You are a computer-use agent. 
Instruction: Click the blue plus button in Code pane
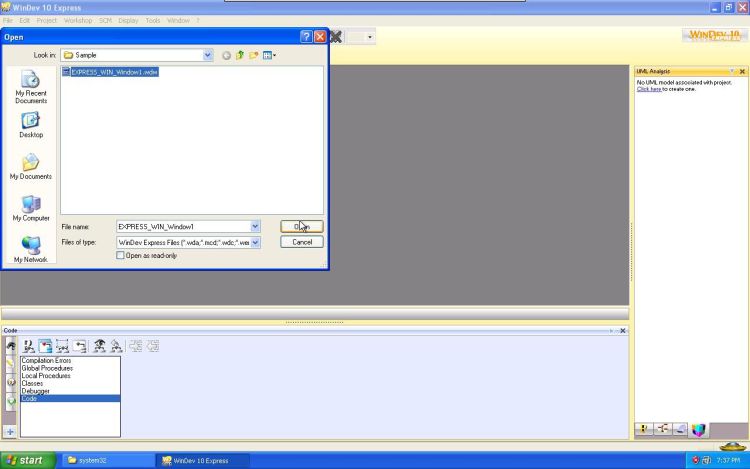[x=10, y=432]
